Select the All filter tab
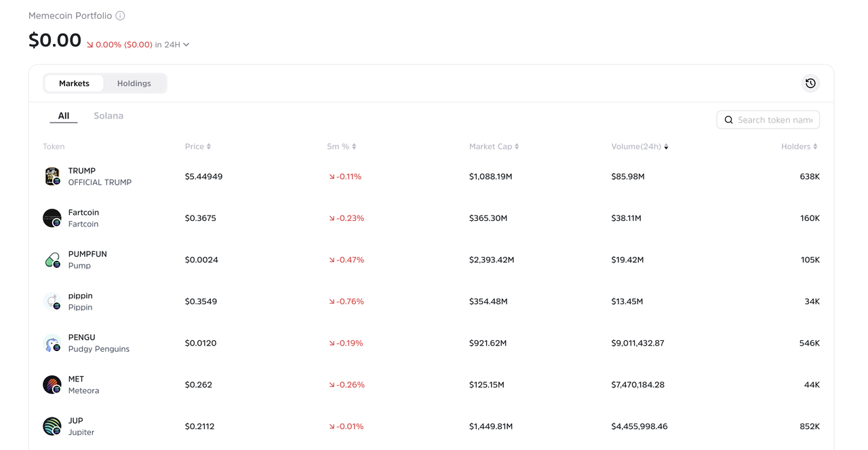 coord(64,116)
